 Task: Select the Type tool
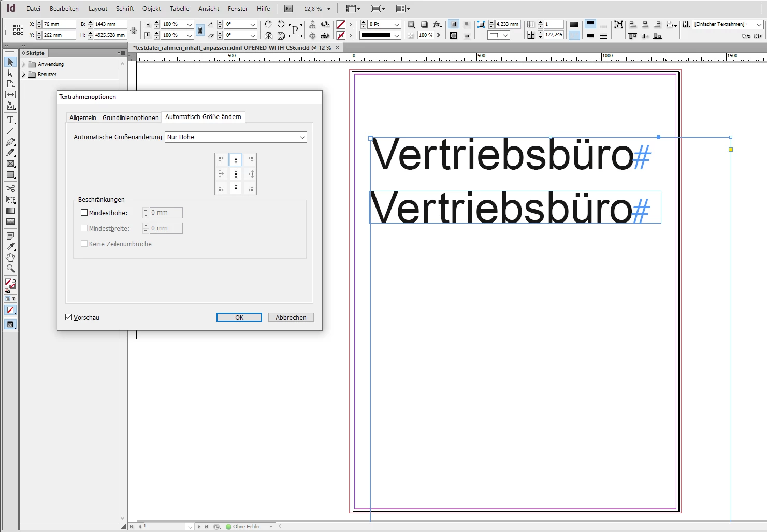click(x=10, y=120)
